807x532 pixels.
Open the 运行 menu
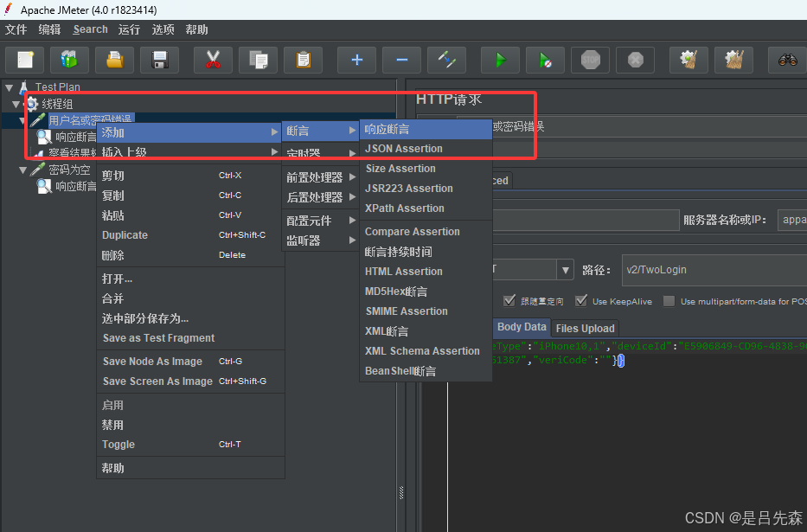click(x=129, y=29)
